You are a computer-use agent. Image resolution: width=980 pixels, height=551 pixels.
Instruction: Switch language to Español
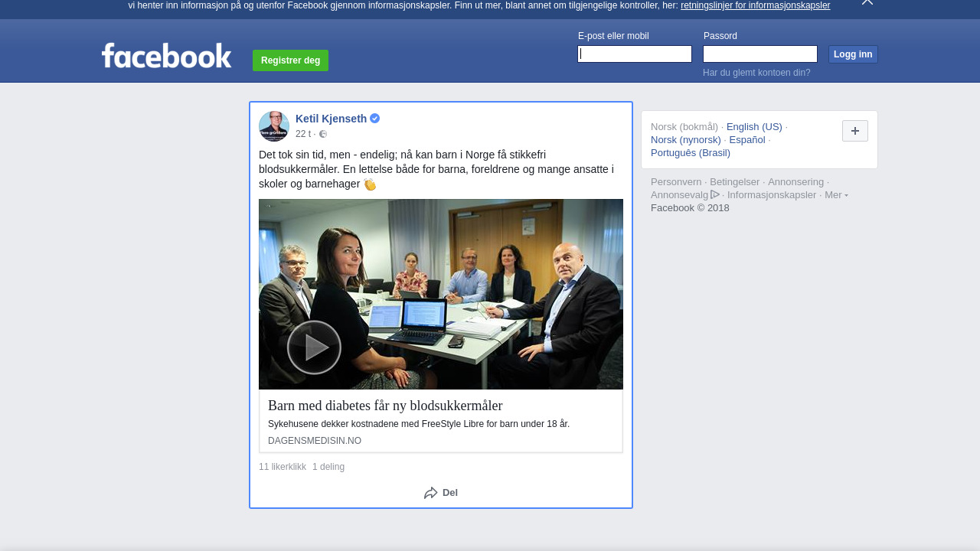pyautogui.click(x=747, y=140)
